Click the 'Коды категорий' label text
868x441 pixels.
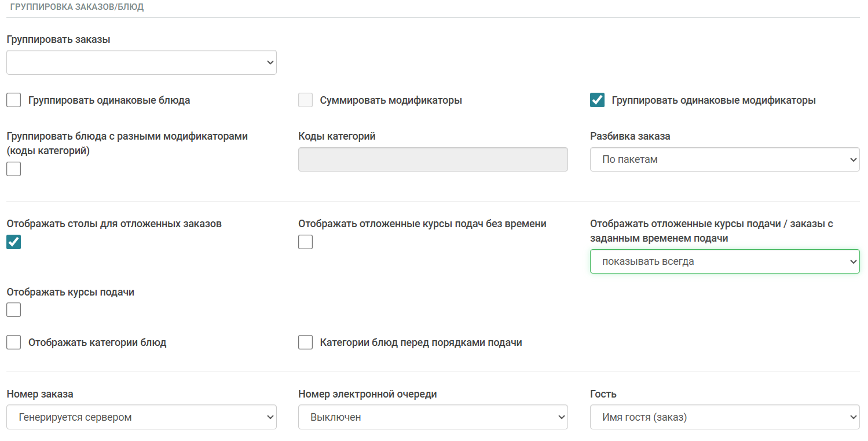coord(336,136)
